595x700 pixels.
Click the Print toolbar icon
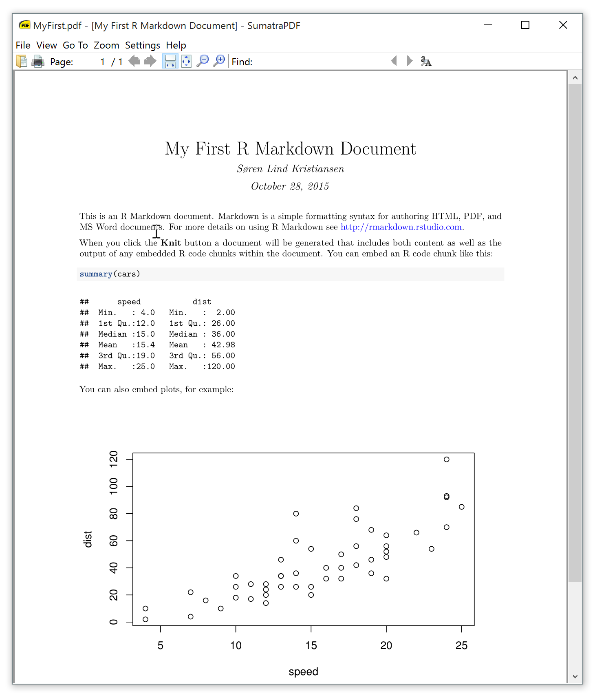[x=38, y=62]
